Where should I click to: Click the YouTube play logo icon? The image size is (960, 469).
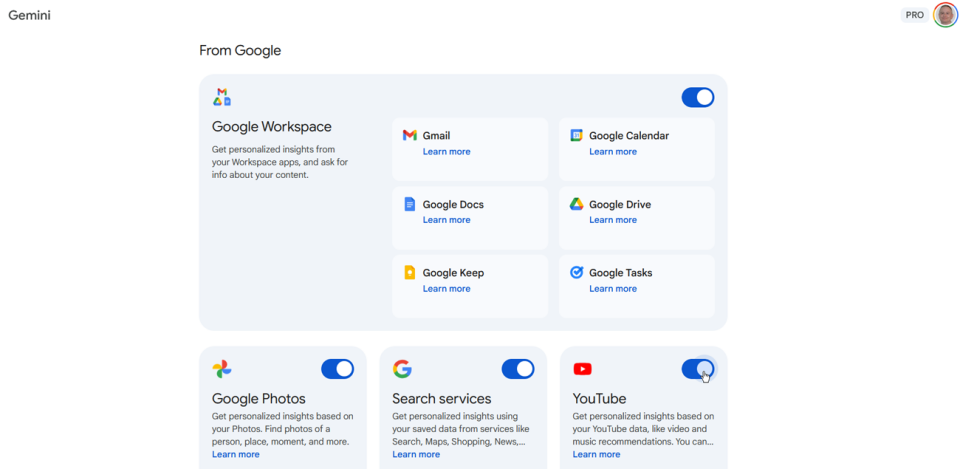[582, 369]
